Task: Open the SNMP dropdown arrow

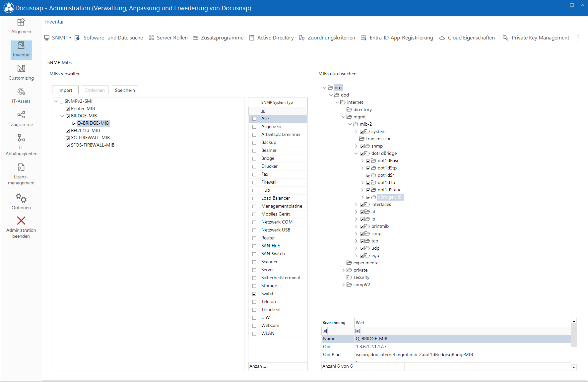Action: pyautogui.click(x=70, y=38)
